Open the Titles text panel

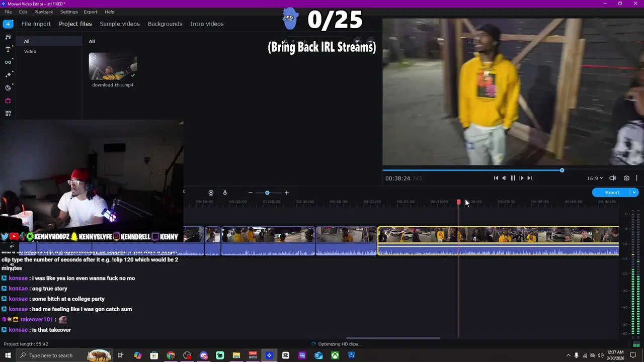point(8,49)
